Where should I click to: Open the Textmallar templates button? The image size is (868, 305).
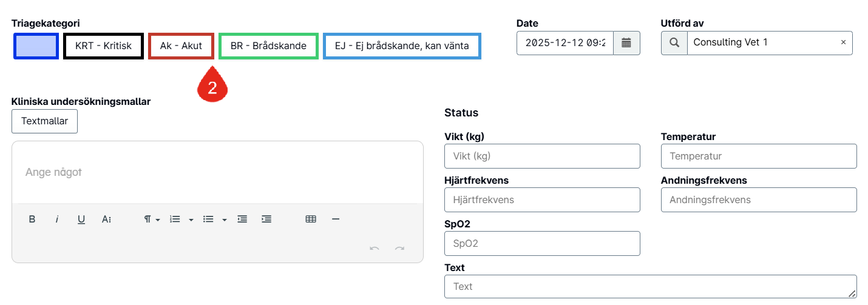pyautogui.click(x=44, y=121)
